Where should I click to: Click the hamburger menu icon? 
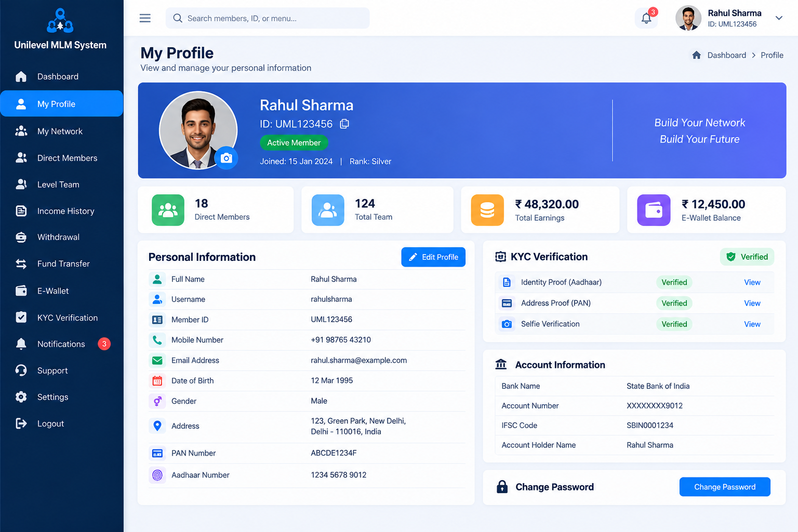pos(145,18)
